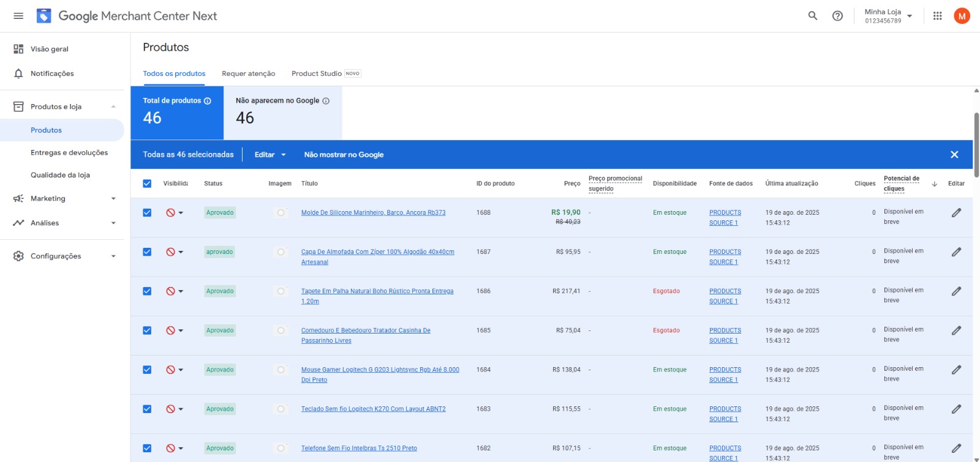Open the Google apps grid icon

click(x=937, y=16)
